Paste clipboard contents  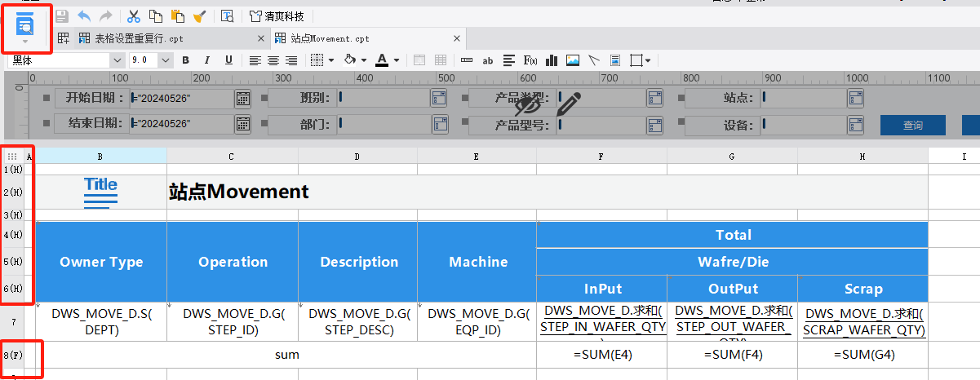(177, 15)
